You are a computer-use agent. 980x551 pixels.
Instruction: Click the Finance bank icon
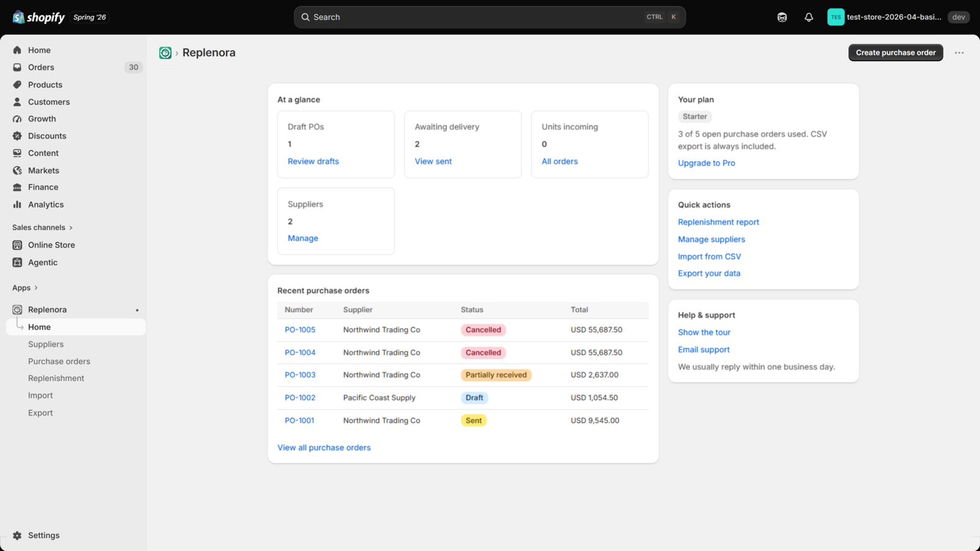coord(17,187)
